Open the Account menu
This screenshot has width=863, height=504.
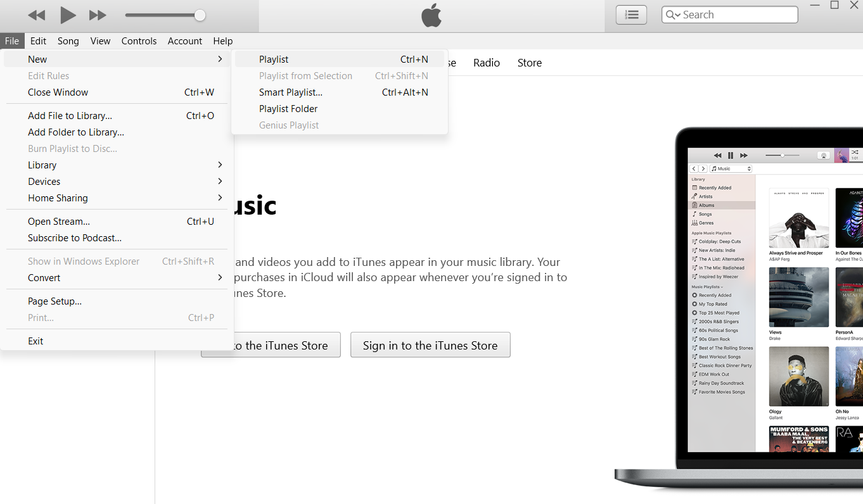[x=185, y=41]
